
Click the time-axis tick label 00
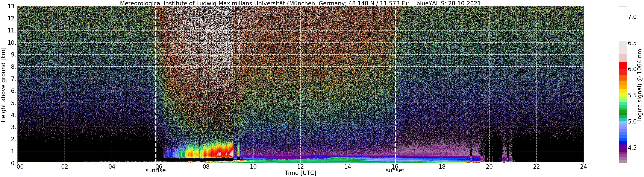tap(20, 166)
